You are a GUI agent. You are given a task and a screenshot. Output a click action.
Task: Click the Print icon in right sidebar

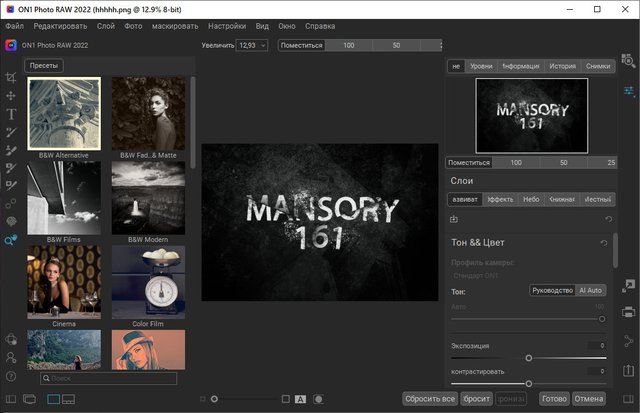pos(629,313)
